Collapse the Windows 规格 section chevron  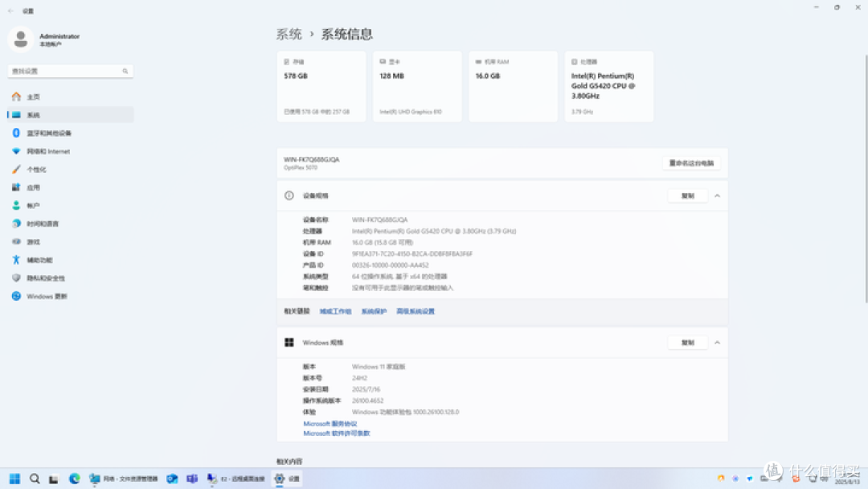coord(718,343)
